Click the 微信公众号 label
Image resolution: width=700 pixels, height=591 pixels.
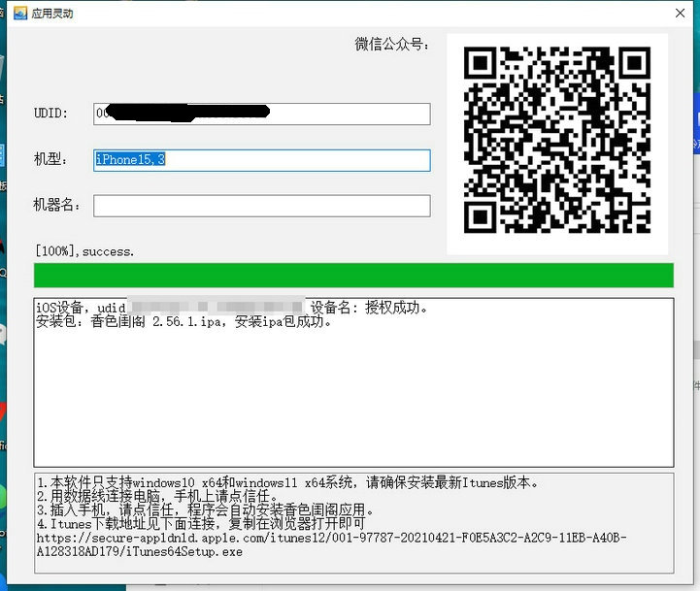(392, 45)
